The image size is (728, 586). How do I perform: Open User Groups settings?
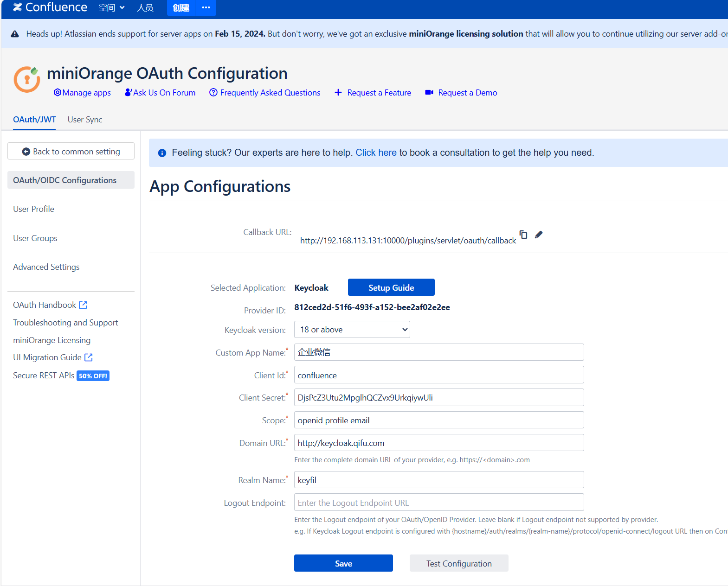pyautogui.click(x=35, y=238)
